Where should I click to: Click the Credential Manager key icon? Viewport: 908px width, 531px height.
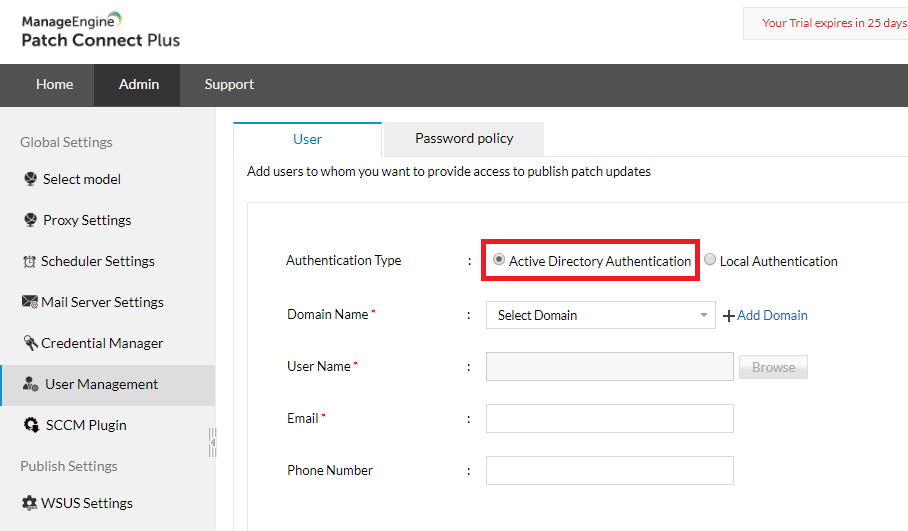click(x=30, y=343)
